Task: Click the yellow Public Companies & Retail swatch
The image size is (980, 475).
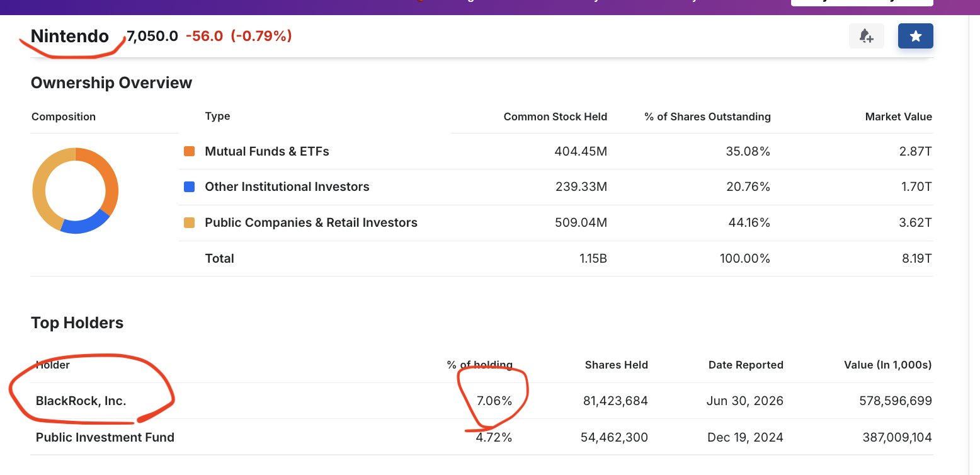Action: tap(189, 222)
